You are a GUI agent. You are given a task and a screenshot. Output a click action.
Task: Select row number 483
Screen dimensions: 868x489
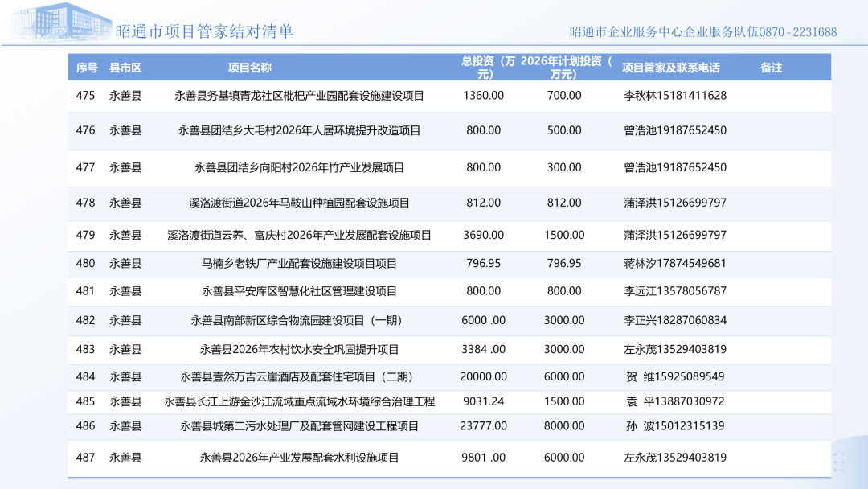[x=85, y=349]
